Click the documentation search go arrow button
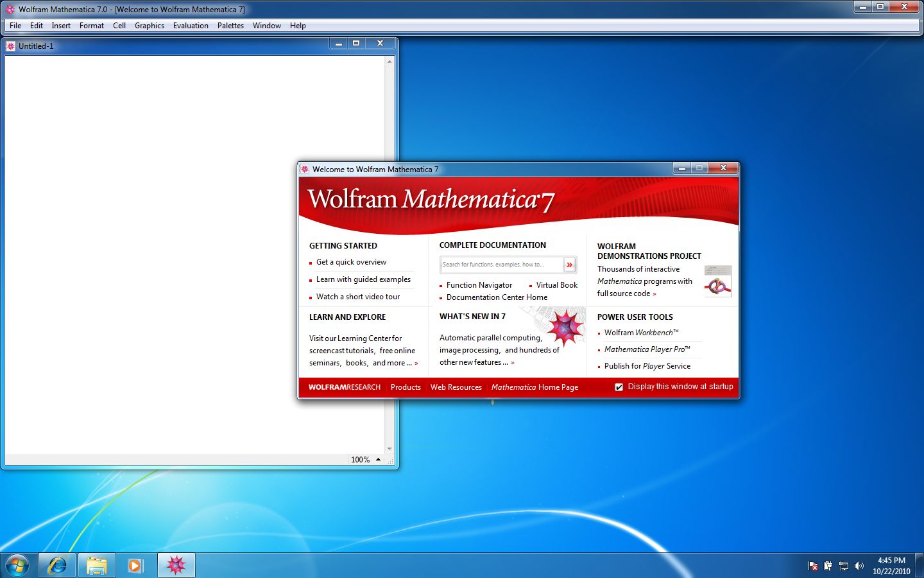Image resolution: width=924 pixels, height=578 pixels. point(570,265)
